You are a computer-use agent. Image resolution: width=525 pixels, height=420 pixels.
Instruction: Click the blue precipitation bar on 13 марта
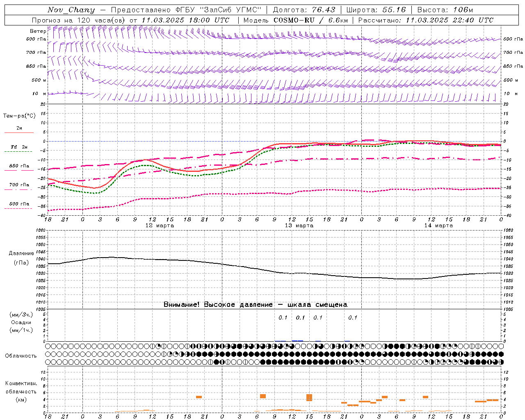point(297,340)
